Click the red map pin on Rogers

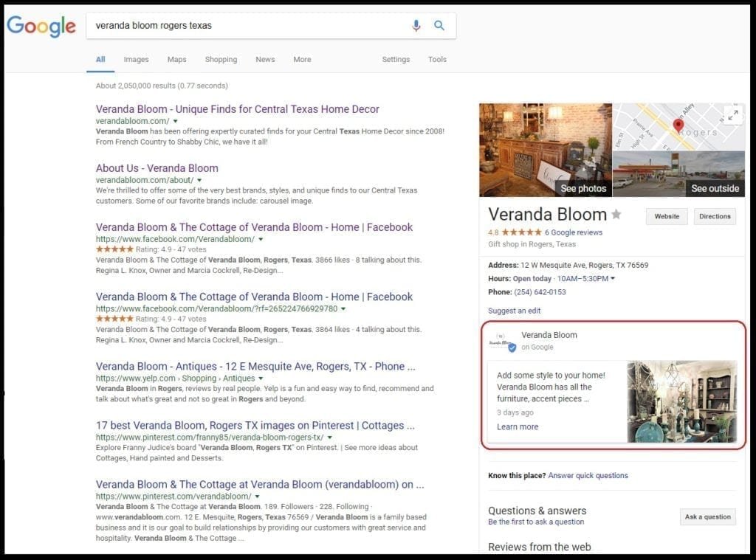678,125
